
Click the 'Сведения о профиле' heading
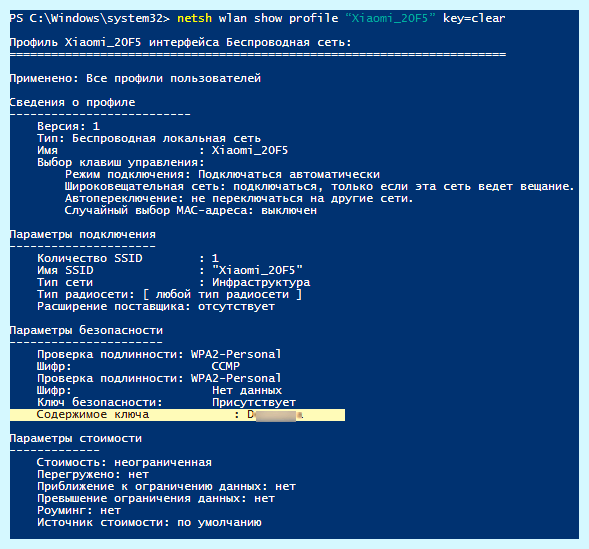coord(72,102)
